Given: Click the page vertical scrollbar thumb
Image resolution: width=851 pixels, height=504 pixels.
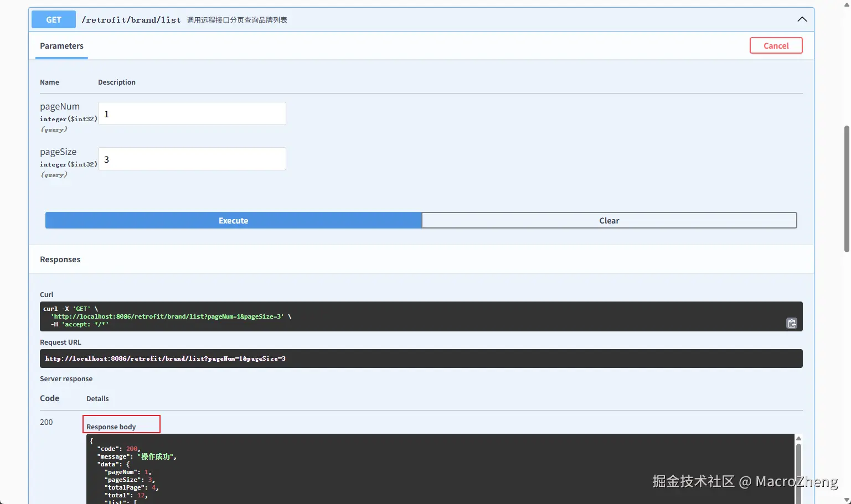Looking at the screenshot, I should (x=846, y=189).
